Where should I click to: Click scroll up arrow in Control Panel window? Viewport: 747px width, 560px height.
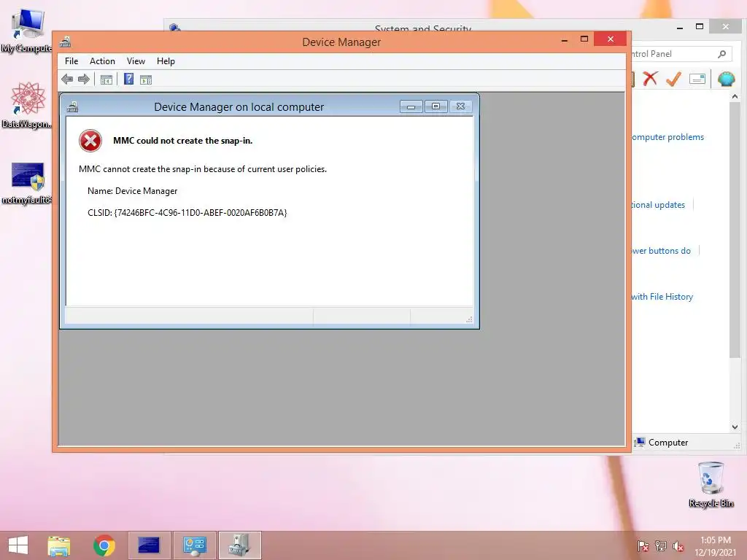coord(735,97)
